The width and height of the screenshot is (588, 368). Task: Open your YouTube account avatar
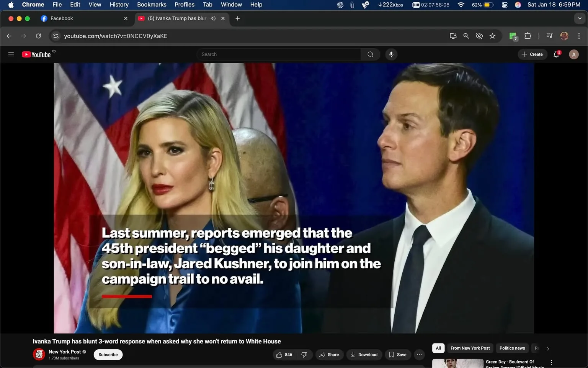pyautogui.click(x=573, y=54)
